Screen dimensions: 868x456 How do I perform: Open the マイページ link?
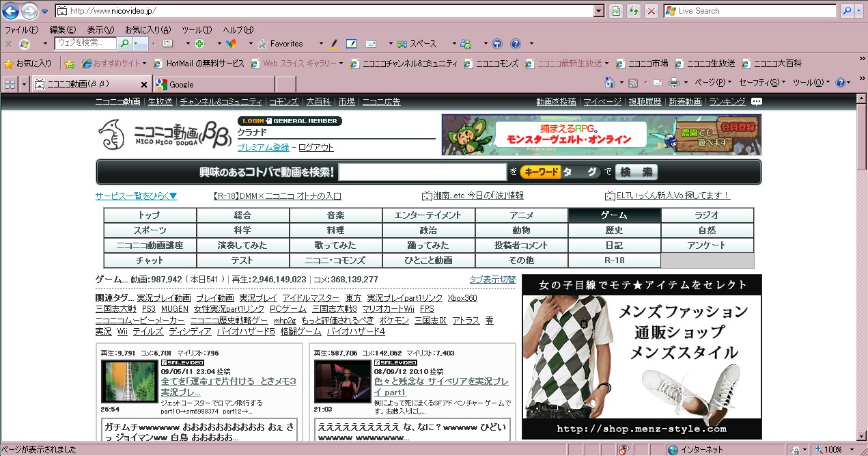pos(602,102)
